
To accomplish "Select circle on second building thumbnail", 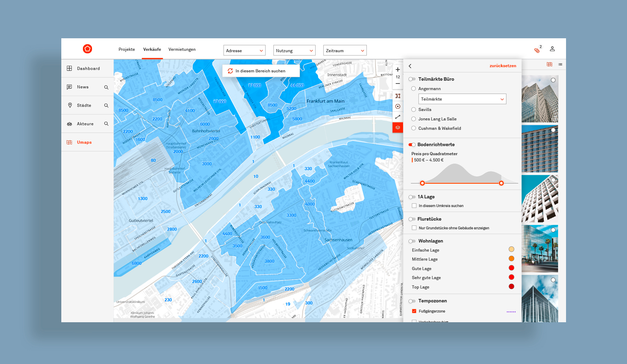I will click(x=553, y=130).
